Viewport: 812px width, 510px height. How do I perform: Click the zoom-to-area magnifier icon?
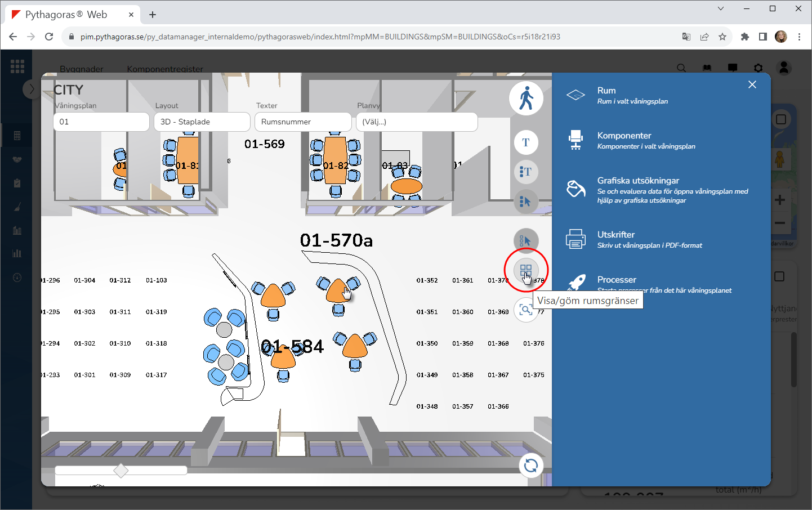(x=526, y=310)
